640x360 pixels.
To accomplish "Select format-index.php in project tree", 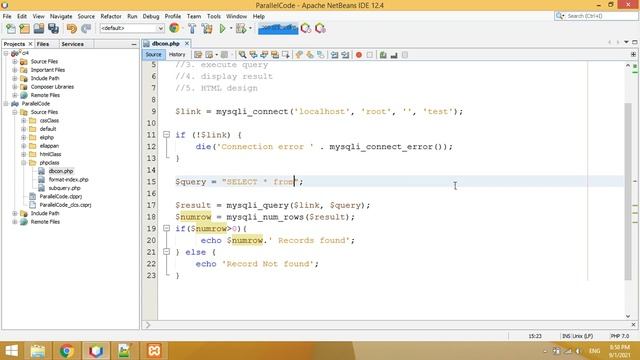I will point(68,180).
